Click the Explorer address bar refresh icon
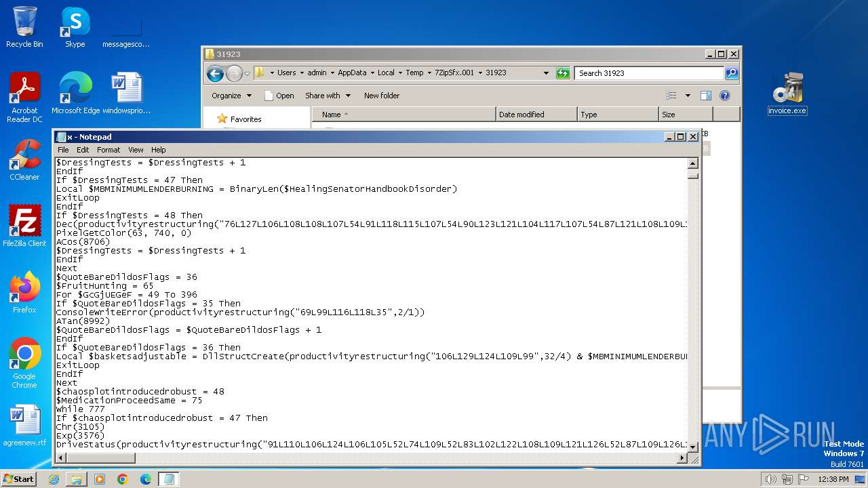 tap(563, 73)
